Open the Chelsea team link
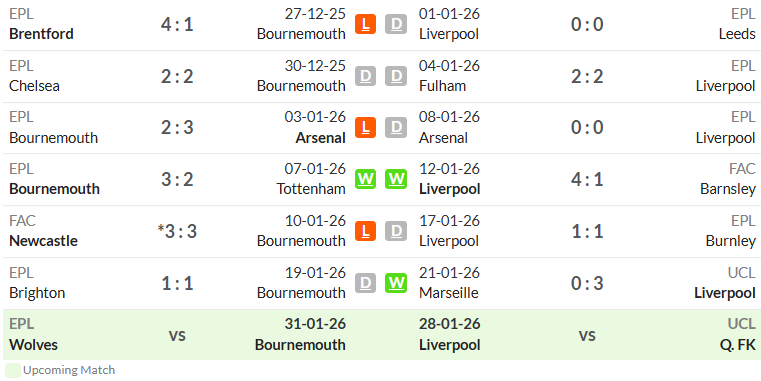 (x=34, y=86)
